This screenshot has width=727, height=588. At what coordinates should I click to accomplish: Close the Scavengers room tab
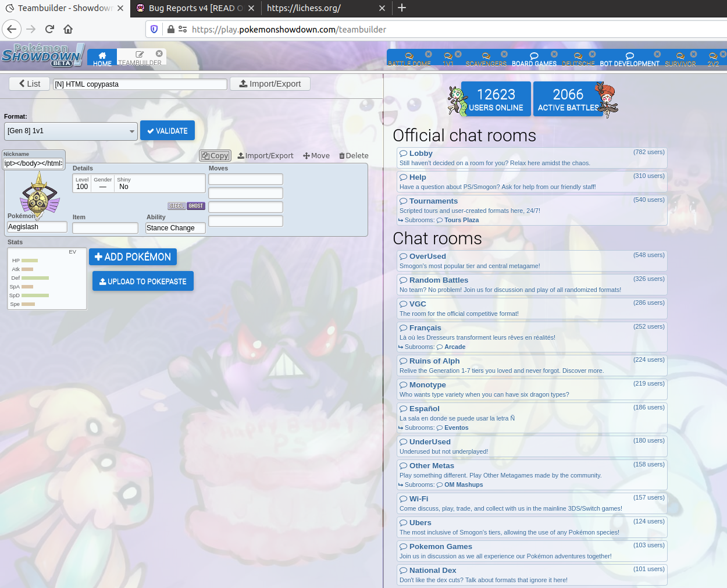click(504, 54)
